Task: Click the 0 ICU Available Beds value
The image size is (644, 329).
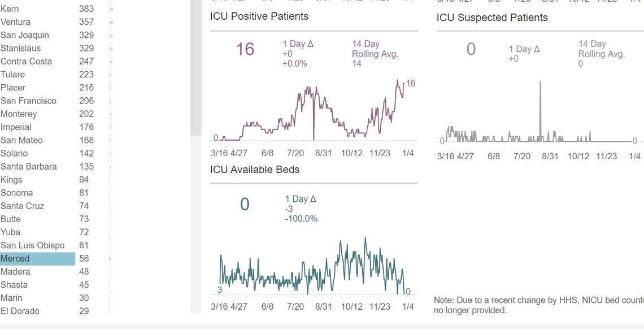Action: pos(244,204)
